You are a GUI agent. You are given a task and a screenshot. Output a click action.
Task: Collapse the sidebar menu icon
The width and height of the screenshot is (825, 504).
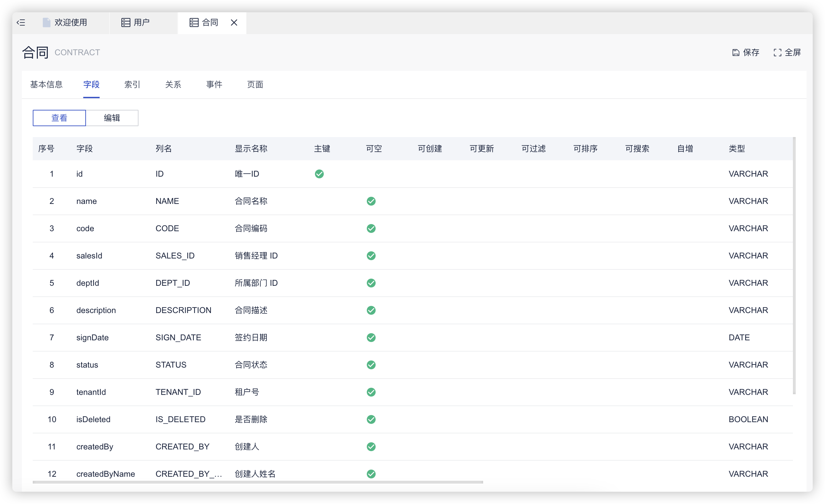click(x=21, y=23)
